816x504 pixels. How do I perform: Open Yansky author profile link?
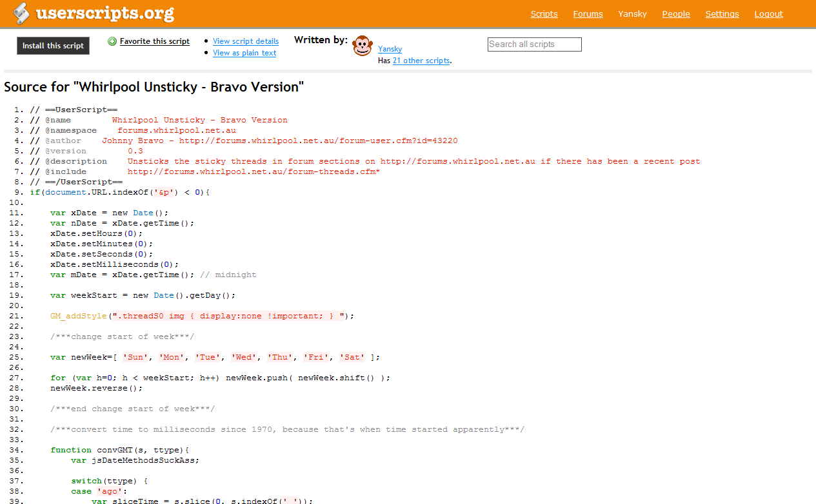390,49
